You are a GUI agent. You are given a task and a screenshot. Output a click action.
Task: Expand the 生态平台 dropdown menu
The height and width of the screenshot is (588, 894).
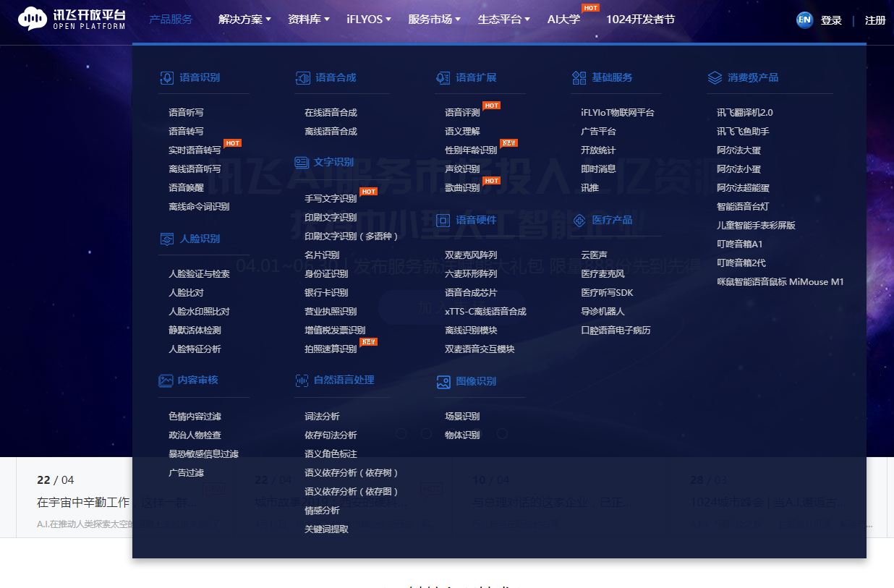(x=503, y=20)
